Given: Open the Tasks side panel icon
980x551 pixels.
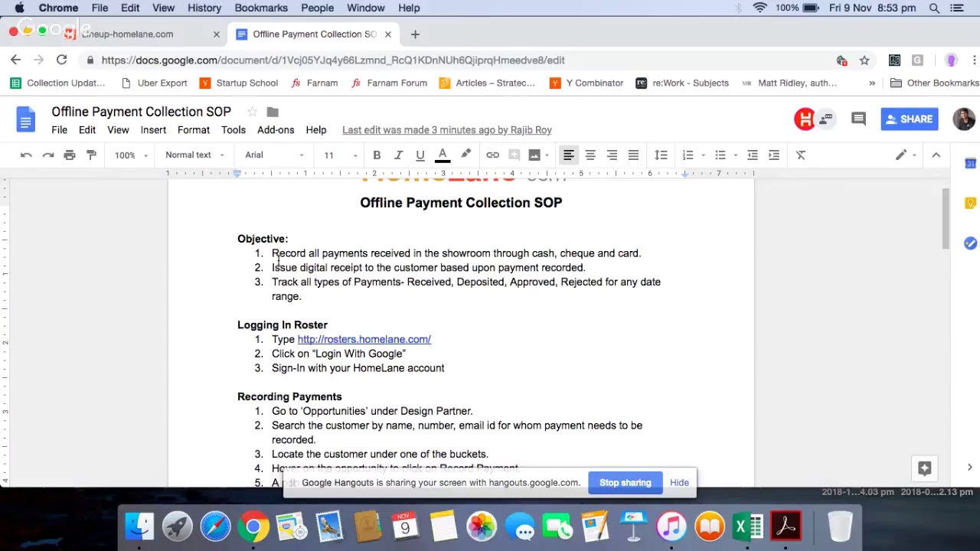Looking at the screenshot, I should [970, 243].
